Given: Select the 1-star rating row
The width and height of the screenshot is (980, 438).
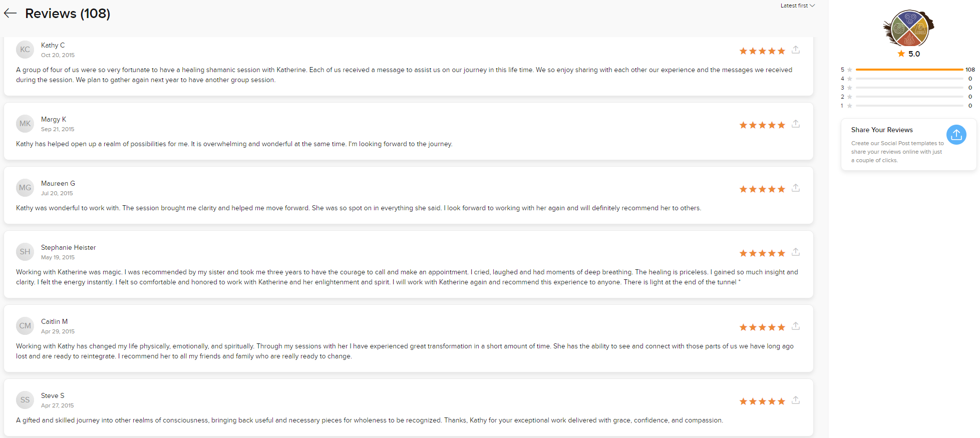Looking at the screenshot, I should click(x=907, y=106).
